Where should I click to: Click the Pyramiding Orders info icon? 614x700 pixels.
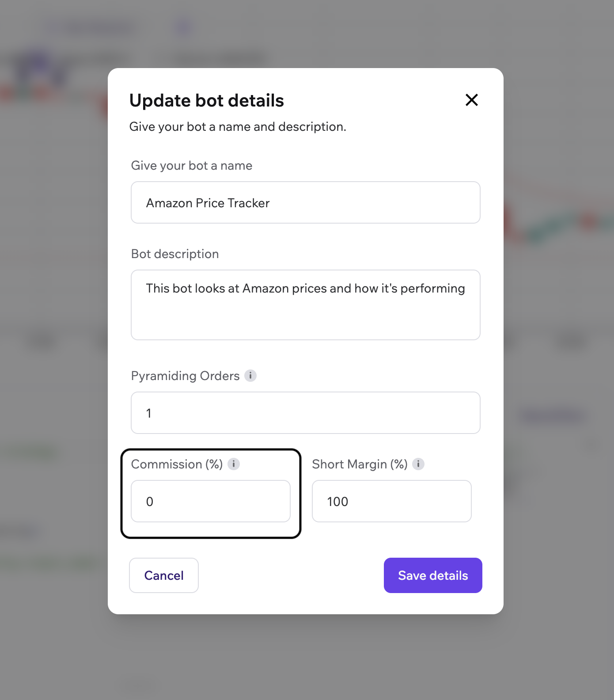pyautogui.click(x=250, y=376)
